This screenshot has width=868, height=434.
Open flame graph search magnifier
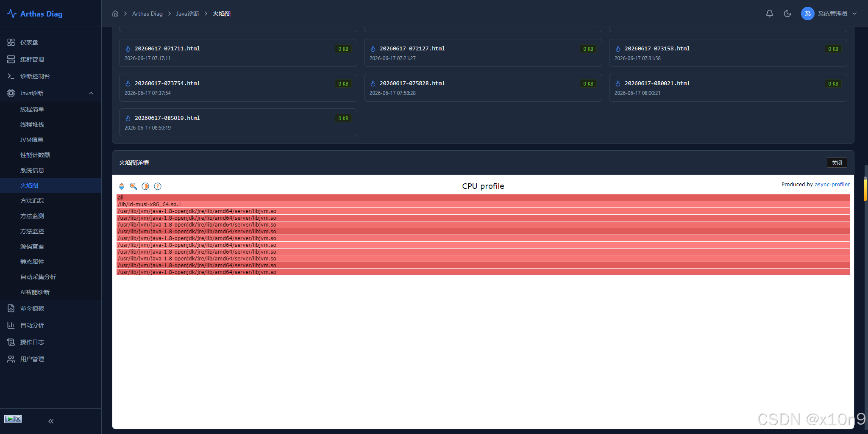pos(134,186)
